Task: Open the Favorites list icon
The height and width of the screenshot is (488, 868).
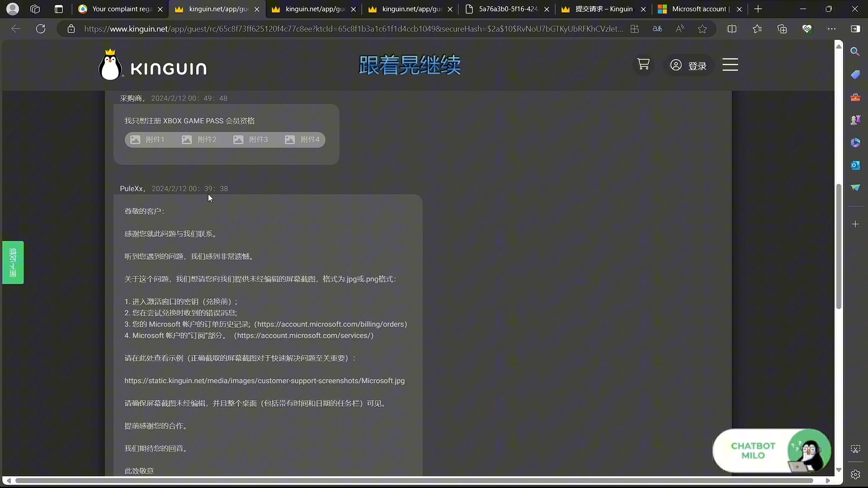Action: (x=757, y=29)
